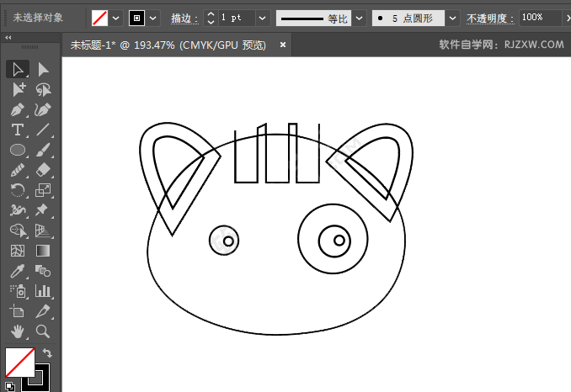Select the Hand tool

(17, 331)
